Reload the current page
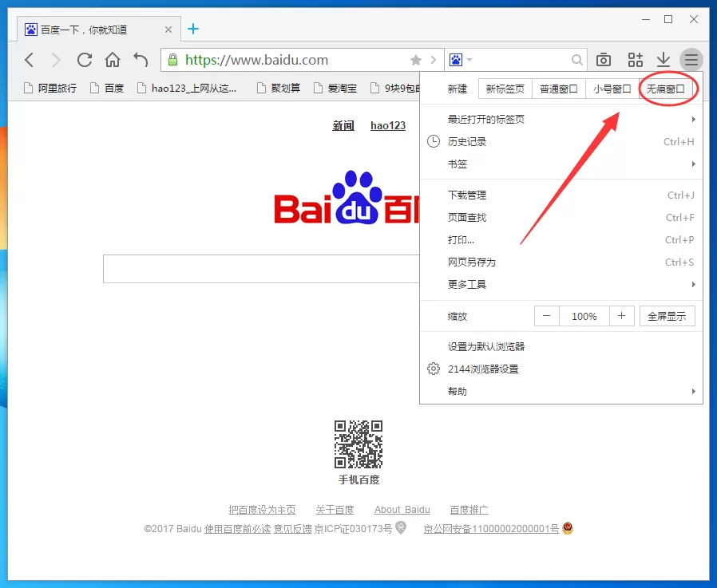Image resolution: width=717 pixels, height=588 pixels. 85,60
